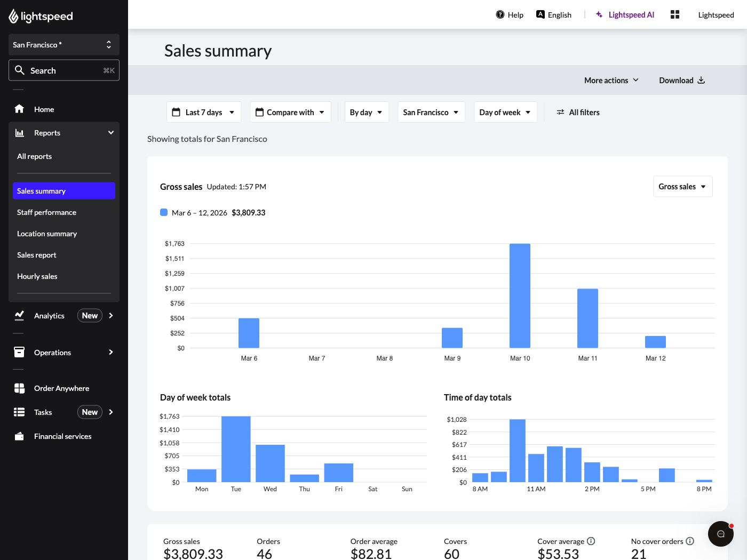Image resolution: width=747 pixels, height=560 pixels.
Task: Click the No cover orders info icon
Action: [x=691, y=541]
